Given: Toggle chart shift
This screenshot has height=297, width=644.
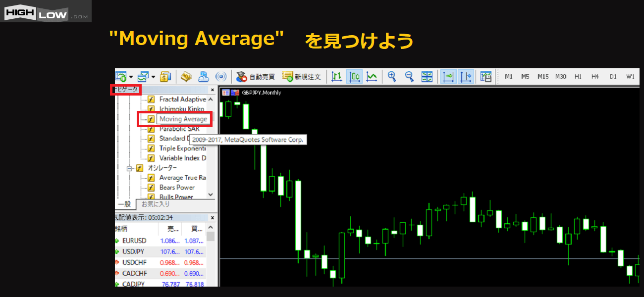Looking at the screenshot, I should click(x=466, y=77).
